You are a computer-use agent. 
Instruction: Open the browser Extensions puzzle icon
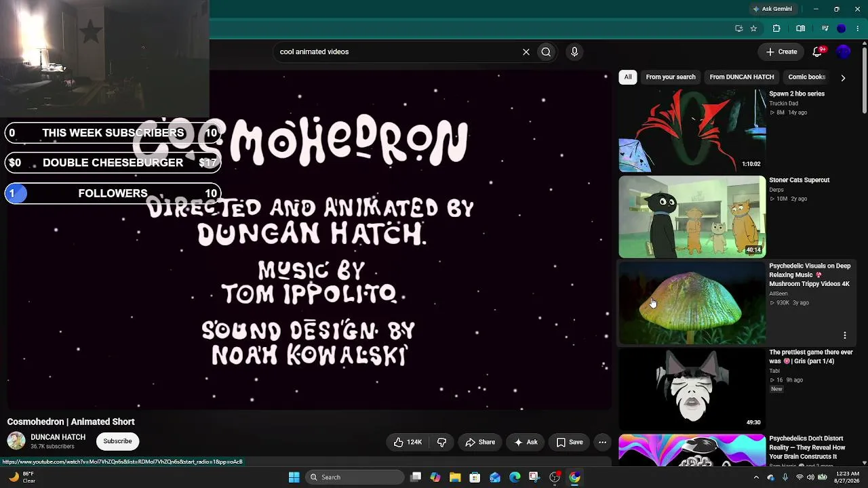[x=776, y=28]
